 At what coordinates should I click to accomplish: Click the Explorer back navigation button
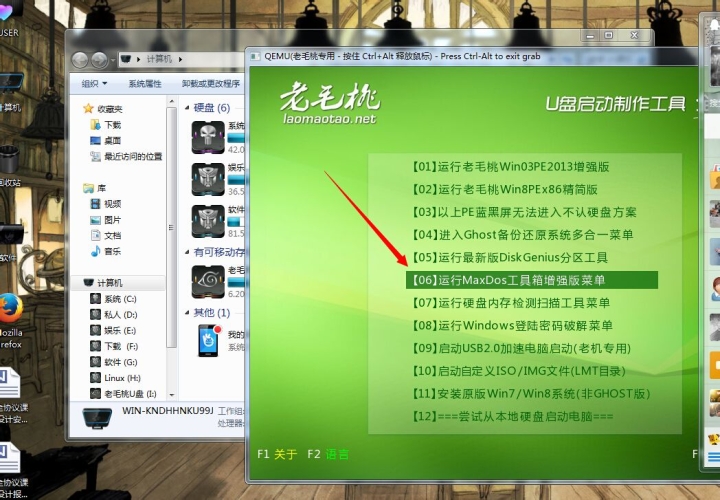pos(80,60)
